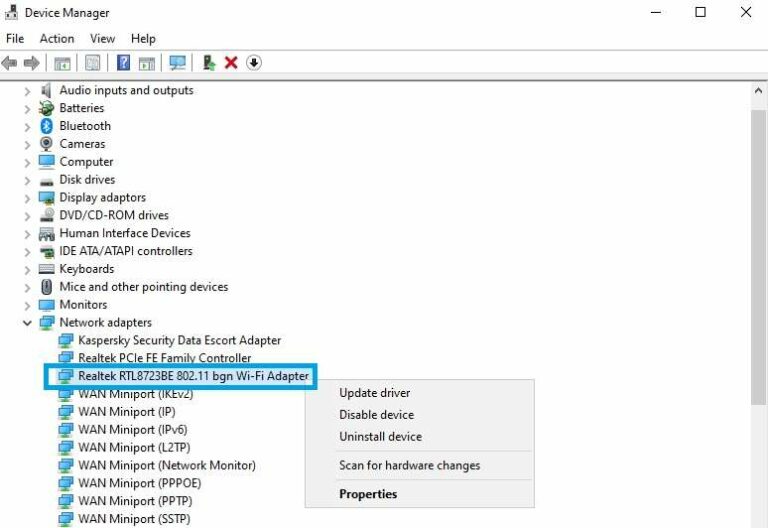Select Kaspersky Security Data Escort Adapter
Image resolution: width=768 pixels, height=528 pixels.
(179, 340)
